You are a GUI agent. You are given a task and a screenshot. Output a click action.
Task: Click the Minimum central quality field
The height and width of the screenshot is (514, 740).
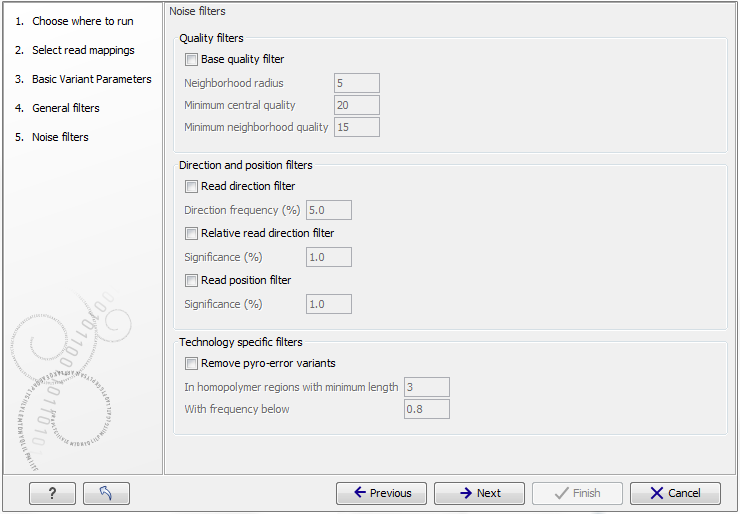(356, 105)
